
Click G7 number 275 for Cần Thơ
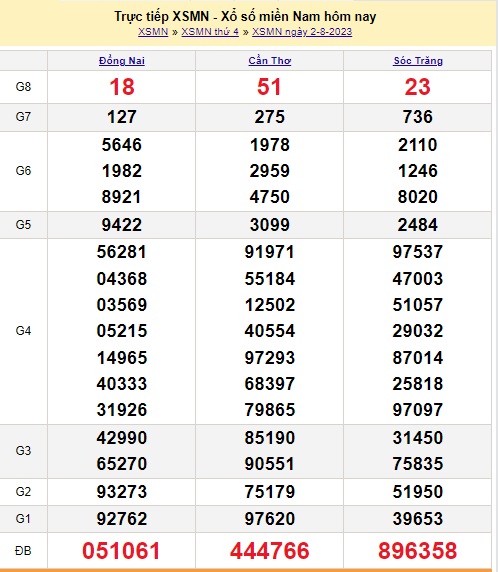[x=270, y=117]
